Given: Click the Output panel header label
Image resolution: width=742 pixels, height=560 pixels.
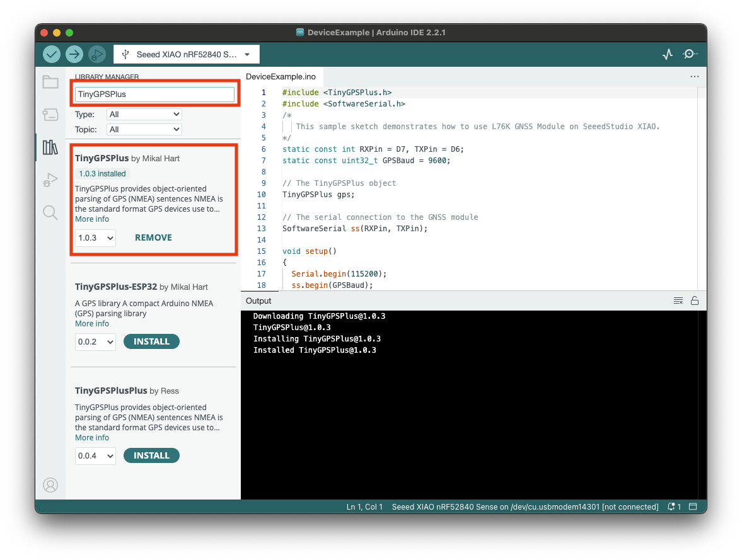Looking at the screenshot, I should (258, 301).
